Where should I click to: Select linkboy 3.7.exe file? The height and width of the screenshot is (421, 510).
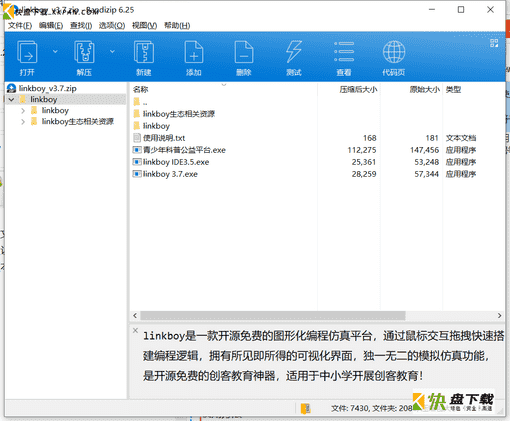[170, 174]
